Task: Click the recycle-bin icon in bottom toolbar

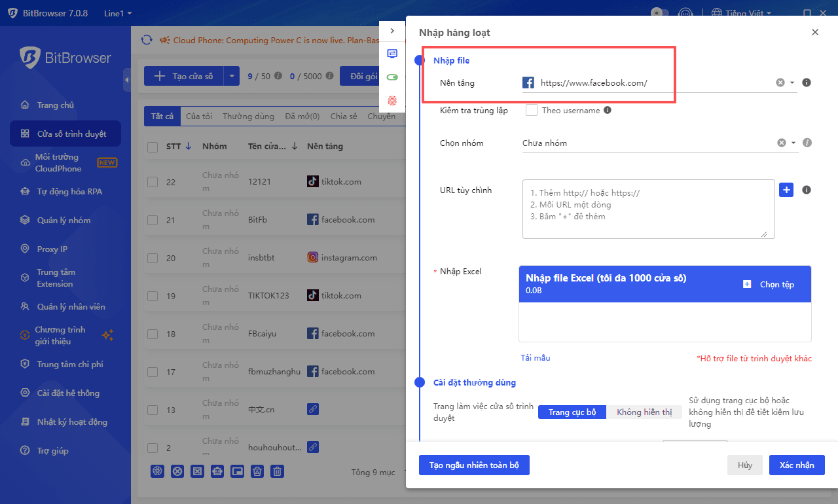Action: [258, 471]
